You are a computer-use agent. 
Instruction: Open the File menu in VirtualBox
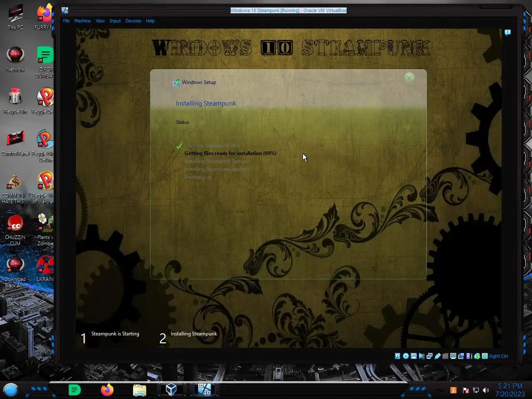(66, 21)
